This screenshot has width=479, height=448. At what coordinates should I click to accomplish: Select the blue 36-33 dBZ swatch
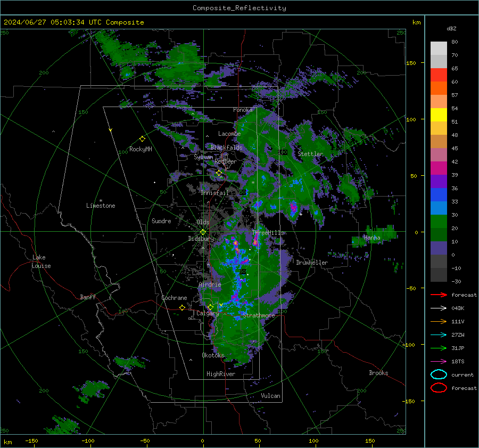point(439,195)
